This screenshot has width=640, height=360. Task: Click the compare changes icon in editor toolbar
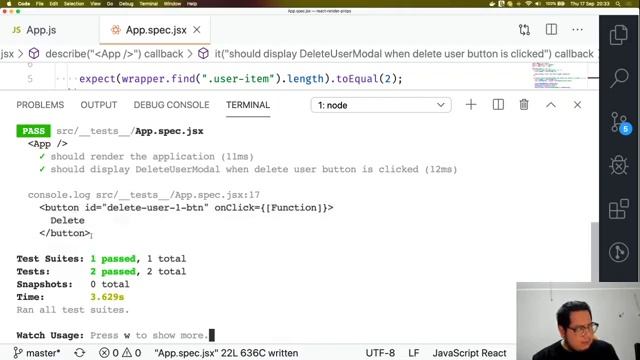(524, 30)
